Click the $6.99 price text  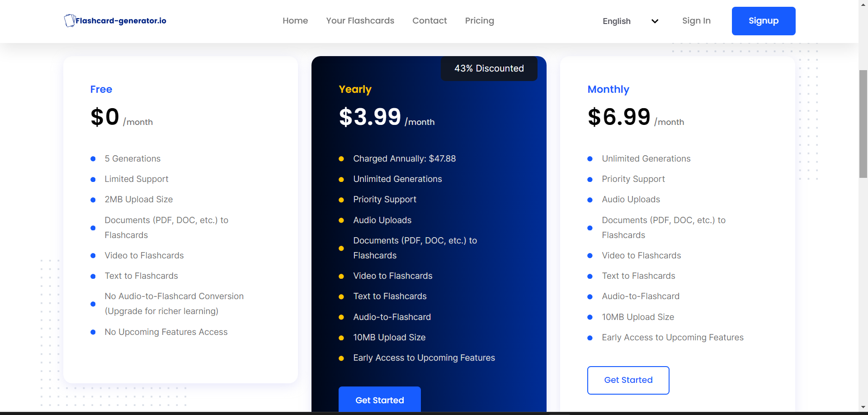click(619, 117)
